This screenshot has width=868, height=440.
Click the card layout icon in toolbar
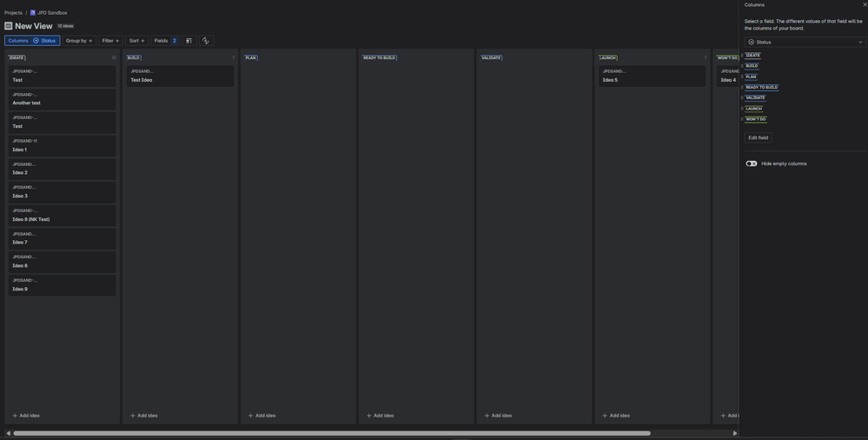pyautogui.click(x=189, y=41)
